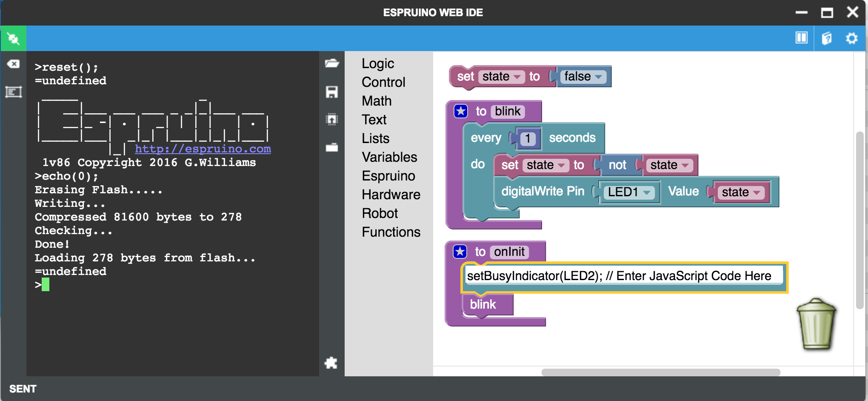Image resolution: width=868 pixels, height=401 pixels.
Task: Open the help book icon in the toolbar
Action: click(x=826, y=38)
